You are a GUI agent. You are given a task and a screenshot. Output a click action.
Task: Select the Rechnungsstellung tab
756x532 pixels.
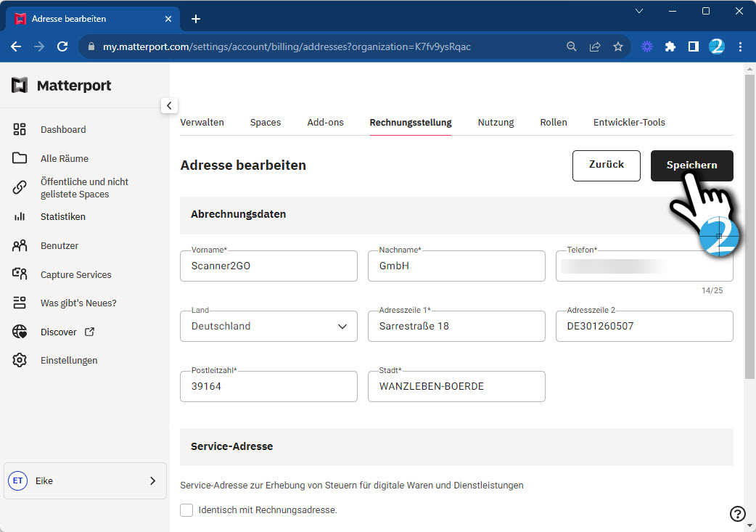pos(411,123)
